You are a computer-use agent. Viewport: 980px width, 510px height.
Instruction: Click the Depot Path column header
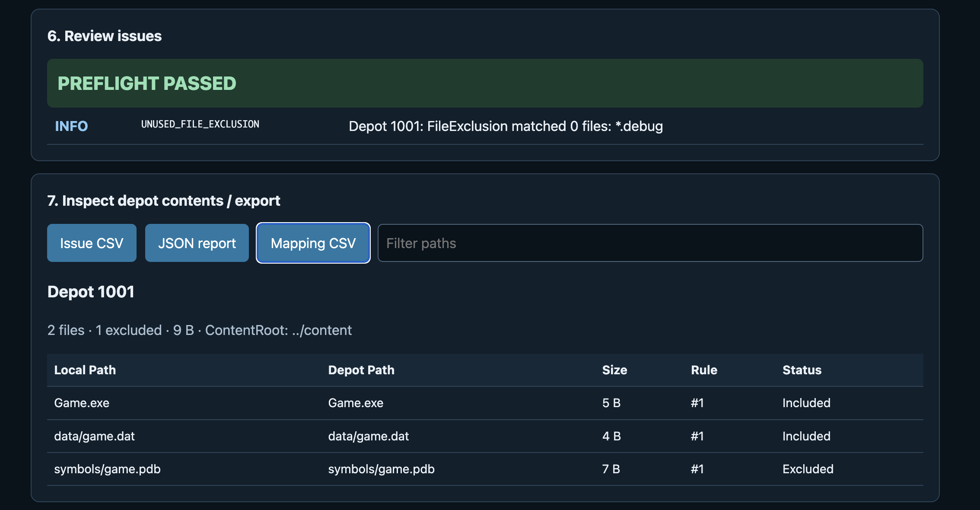tap(361, 370)
